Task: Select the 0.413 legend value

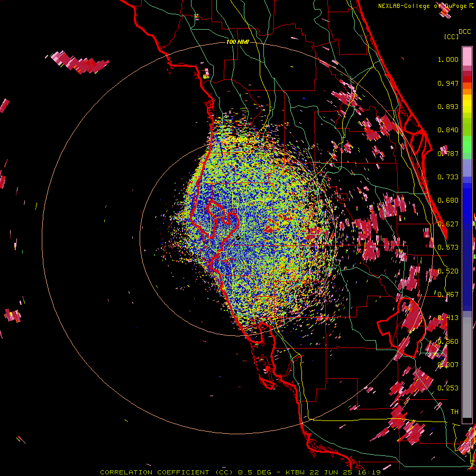Action: [448, 317]
